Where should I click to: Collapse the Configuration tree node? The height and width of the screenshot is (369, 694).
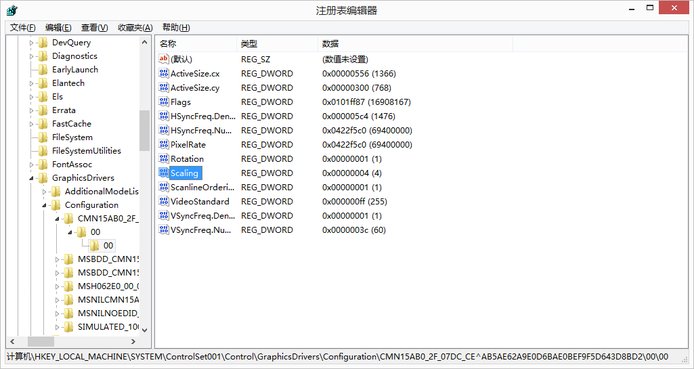click(44, 205)
